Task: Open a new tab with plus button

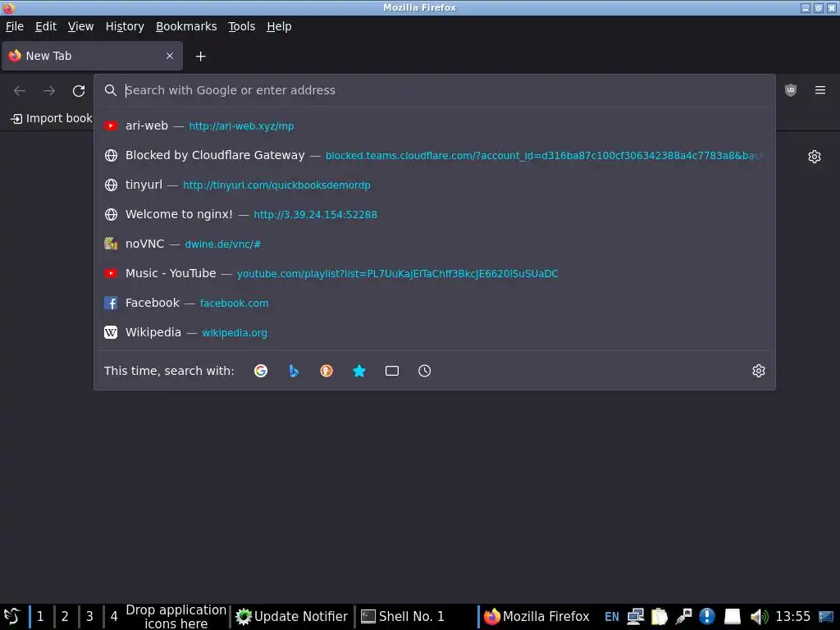Action: (200, 57)
